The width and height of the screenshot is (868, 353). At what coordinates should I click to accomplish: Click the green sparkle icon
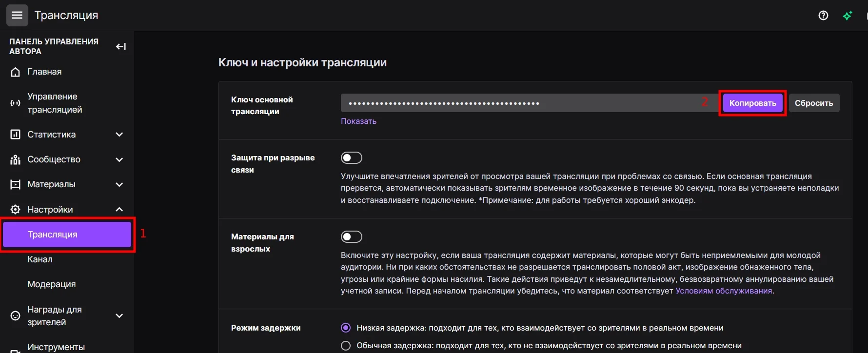coord(848,16)
